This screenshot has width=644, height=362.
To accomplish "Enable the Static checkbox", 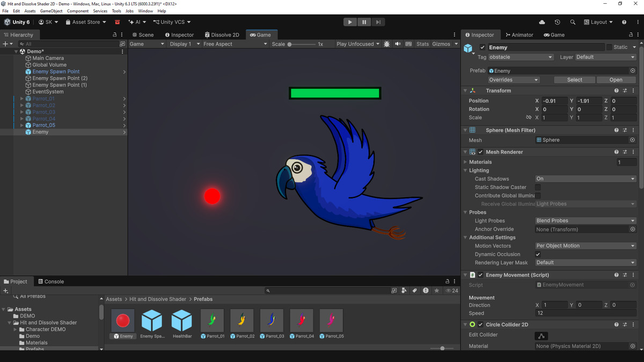I will [x=609, y=47].
